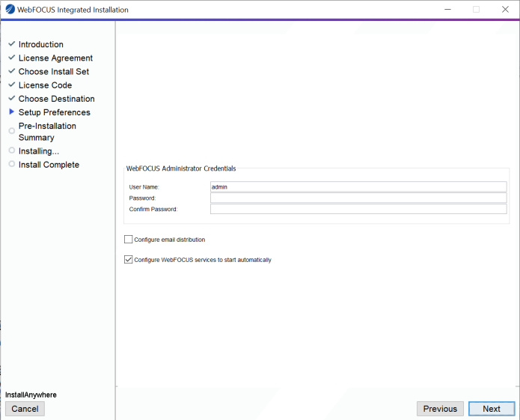Image resolution: width=520 pixels, height=420 pixels.
Task: Close the WebFOCUS installer window
Action: 505,9
